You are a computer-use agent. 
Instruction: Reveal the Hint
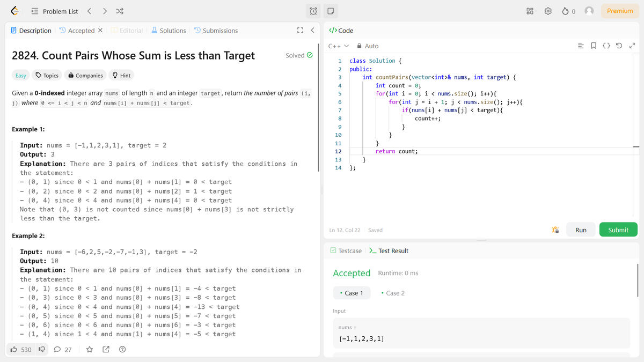[x=122, y=76]
